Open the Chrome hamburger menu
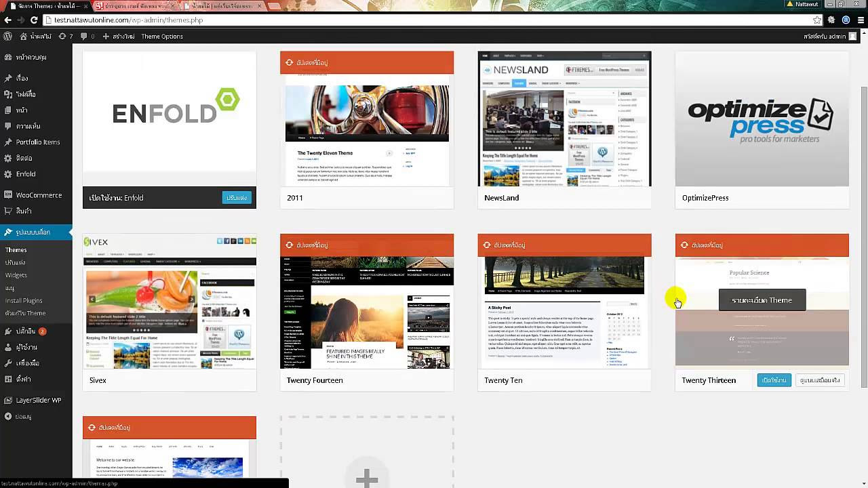Screen dimensions: 868x488 point(860,20)
